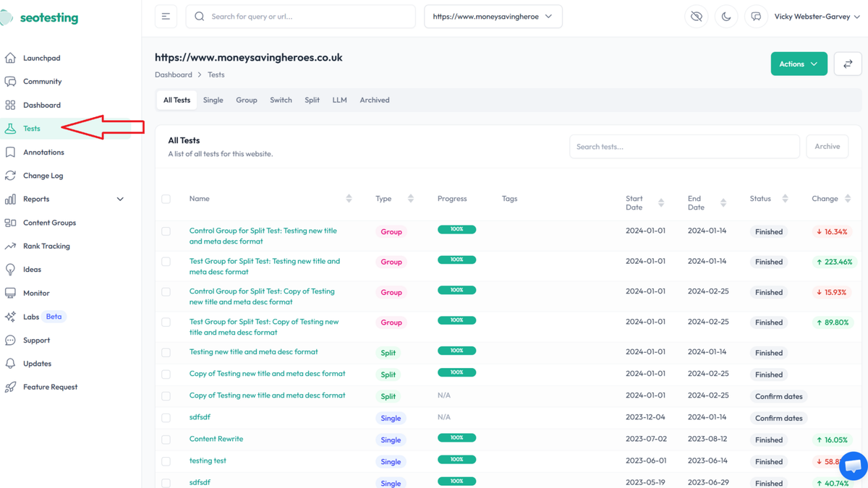This screenshot has height=488, width=868.
Task: Switch to the All Tests tab
Action: click(x=176, y=100)
